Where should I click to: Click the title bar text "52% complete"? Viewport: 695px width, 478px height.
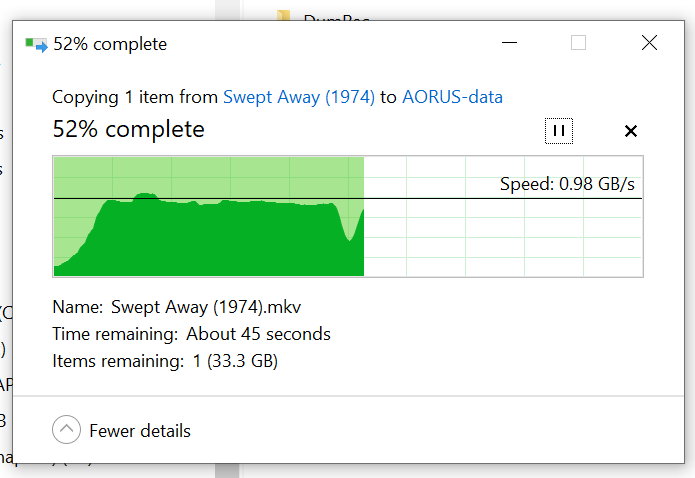tap(110, 44)
